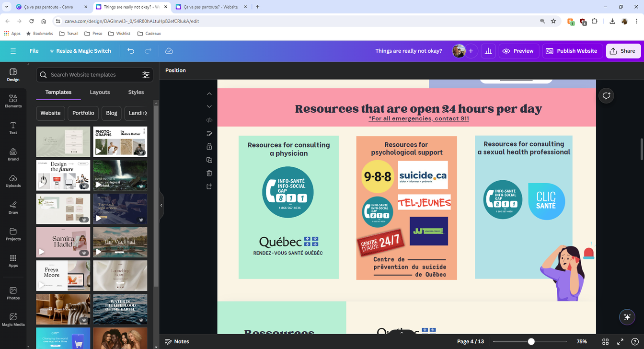The height and width of the screenshot is (349, 644).
Task: Move the page down with arrow
Action: point(209,106)
